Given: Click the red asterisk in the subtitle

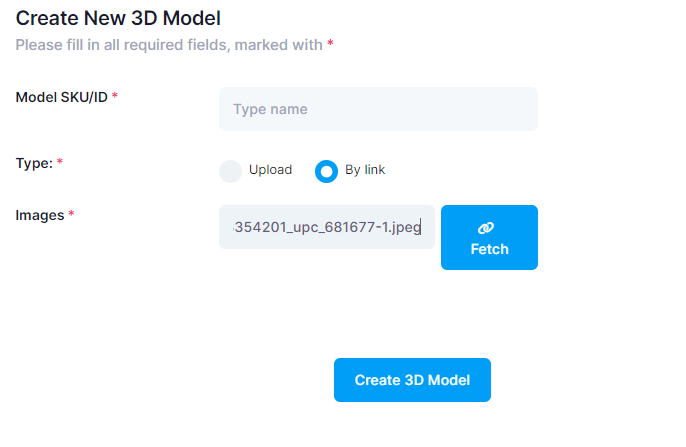Looking at the screenshot, I should point(331,45).
